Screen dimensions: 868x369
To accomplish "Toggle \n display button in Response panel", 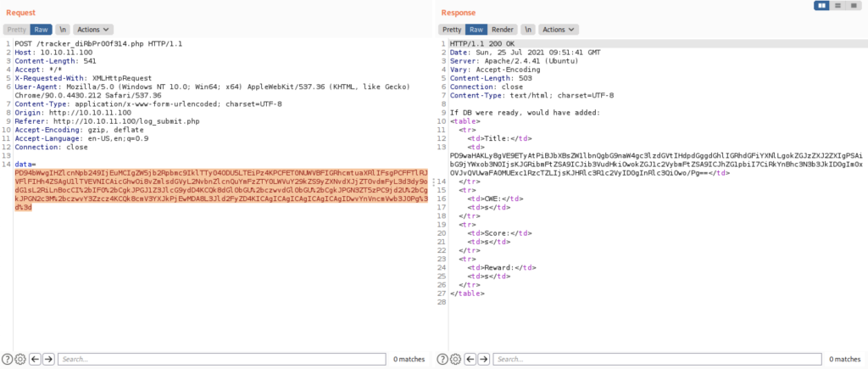I will pyautogui.click(x=529, y=29).
